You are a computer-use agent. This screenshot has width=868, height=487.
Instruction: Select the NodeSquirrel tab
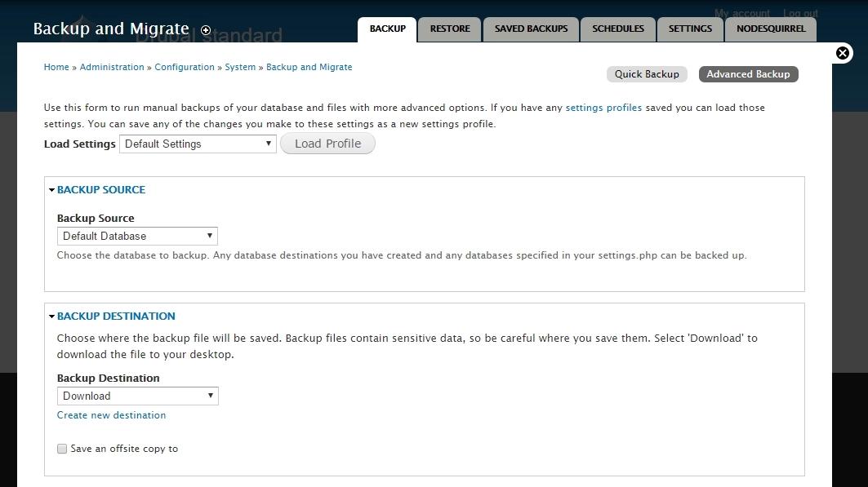tap(771, 29)
